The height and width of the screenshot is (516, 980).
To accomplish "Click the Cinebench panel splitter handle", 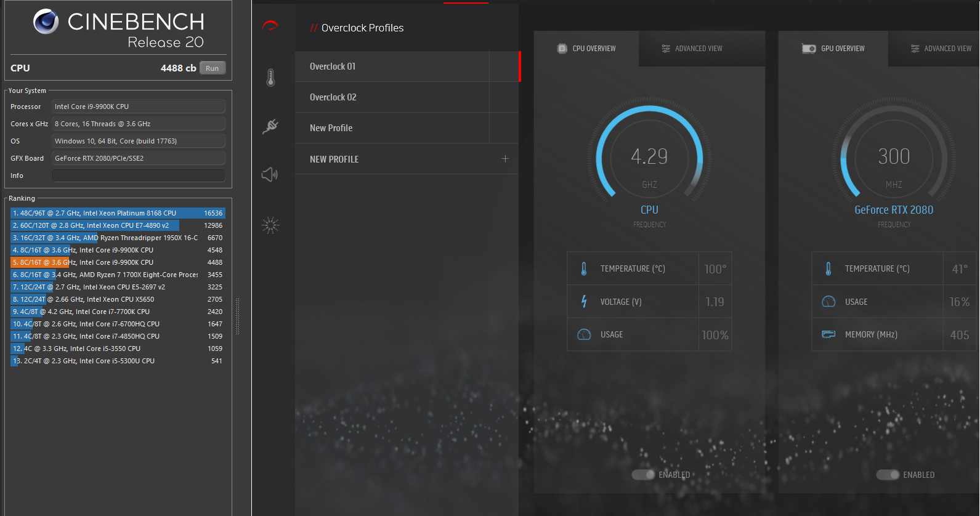I will [x=237, y=316].
